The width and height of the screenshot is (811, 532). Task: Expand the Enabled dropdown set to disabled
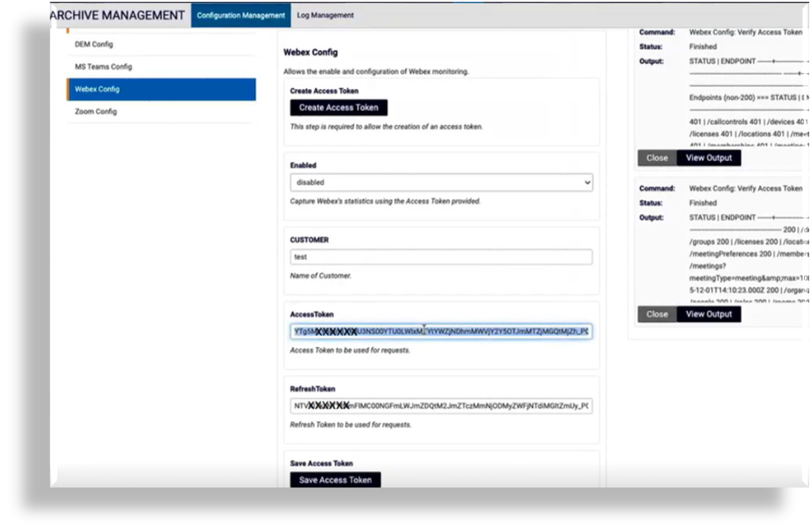click(x=441, y=182)
